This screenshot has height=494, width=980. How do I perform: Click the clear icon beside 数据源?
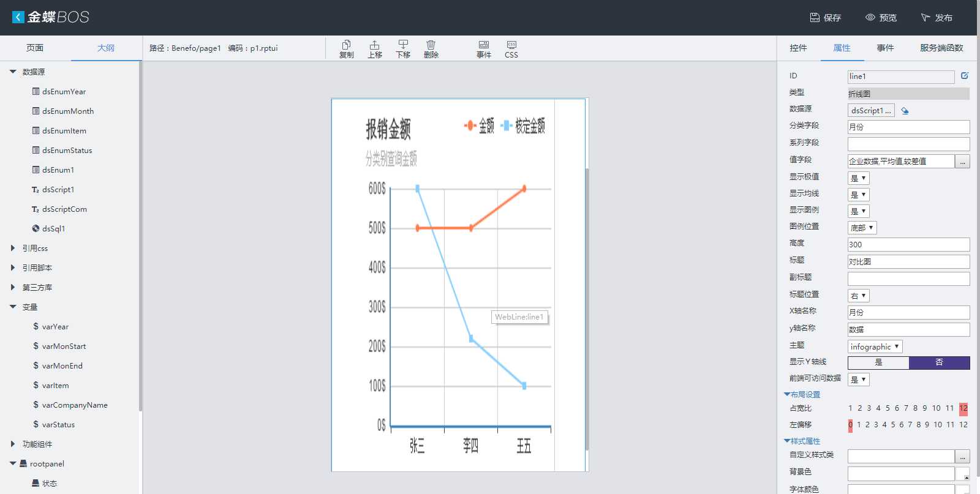click(x=905, y=111)
